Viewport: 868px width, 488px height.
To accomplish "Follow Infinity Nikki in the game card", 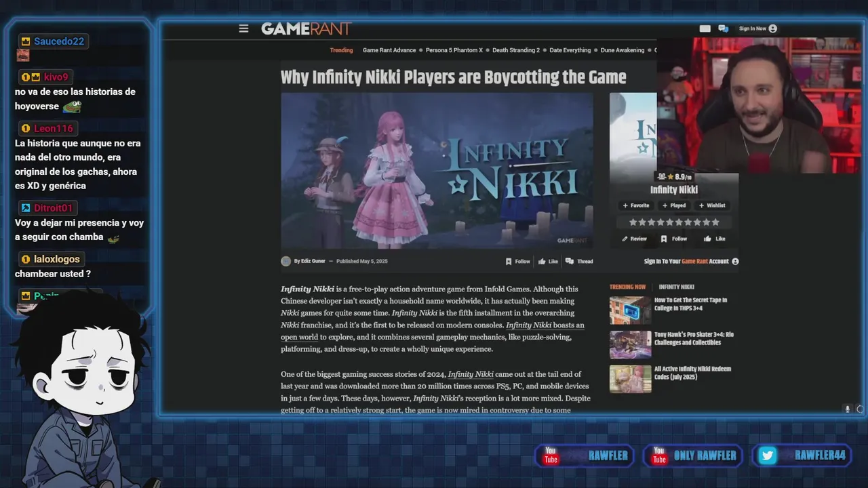I will [x=674, y=239].
